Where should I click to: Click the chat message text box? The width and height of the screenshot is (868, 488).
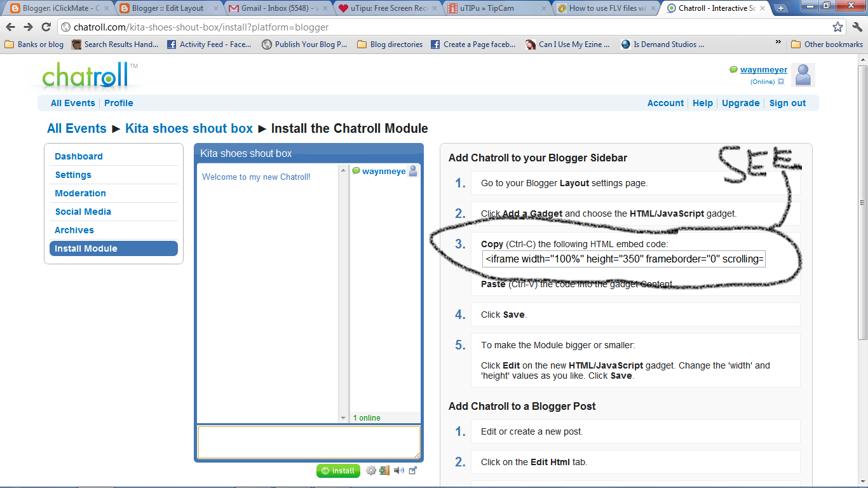[309, 442]
